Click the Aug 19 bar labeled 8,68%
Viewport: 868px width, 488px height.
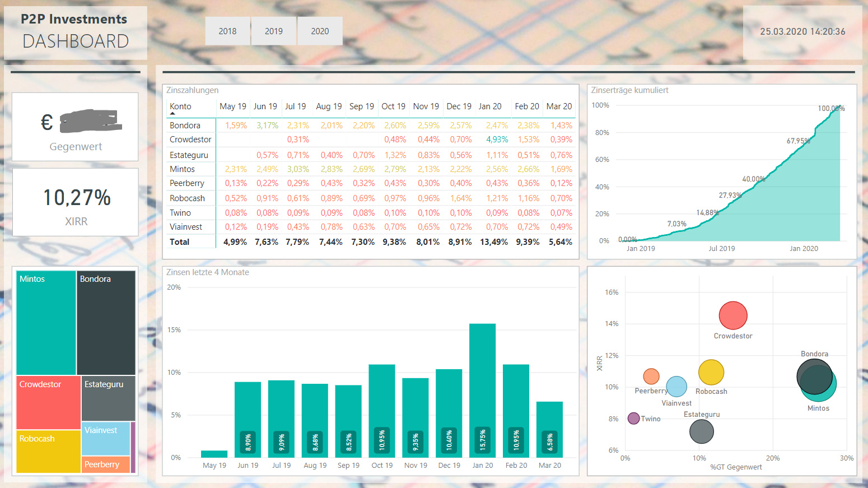click(315, 421)
